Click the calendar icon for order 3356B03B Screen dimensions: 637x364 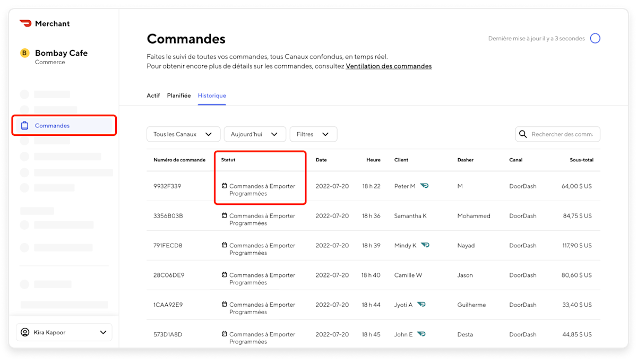224,216
